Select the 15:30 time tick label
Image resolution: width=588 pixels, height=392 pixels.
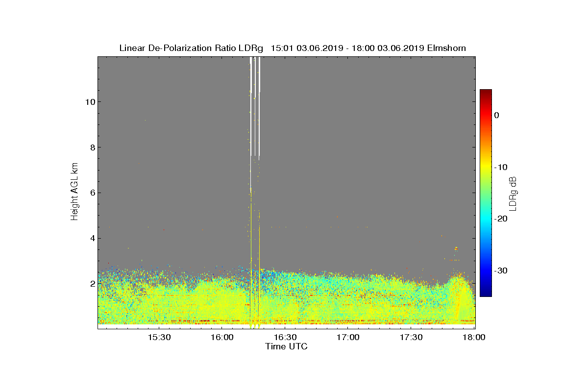(158, 338)
